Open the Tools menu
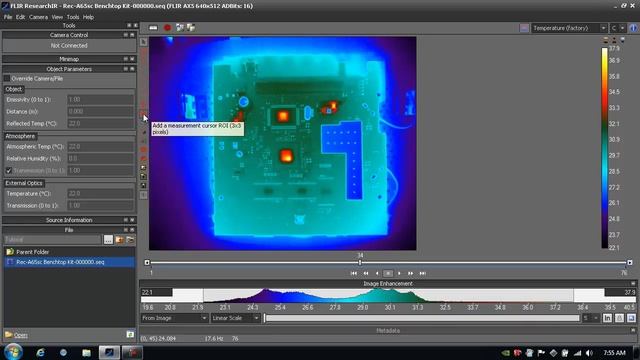Screen dimensions: 640x360 [x=73, y=17]
